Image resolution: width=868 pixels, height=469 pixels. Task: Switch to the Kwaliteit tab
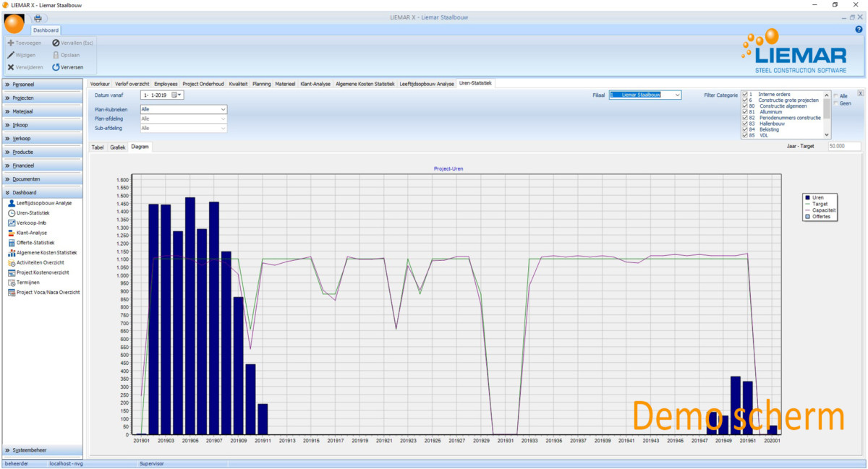[238, 84]
